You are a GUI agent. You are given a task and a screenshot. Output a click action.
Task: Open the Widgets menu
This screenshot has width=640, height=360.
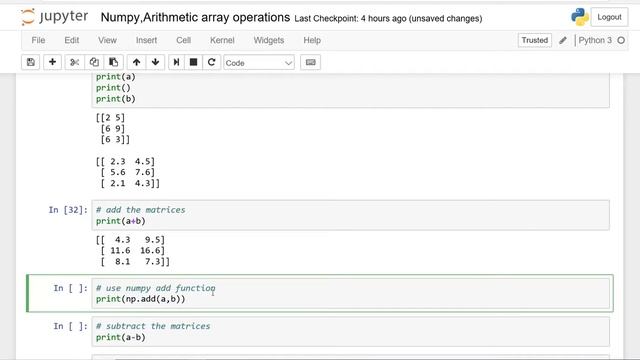(269, 40)
